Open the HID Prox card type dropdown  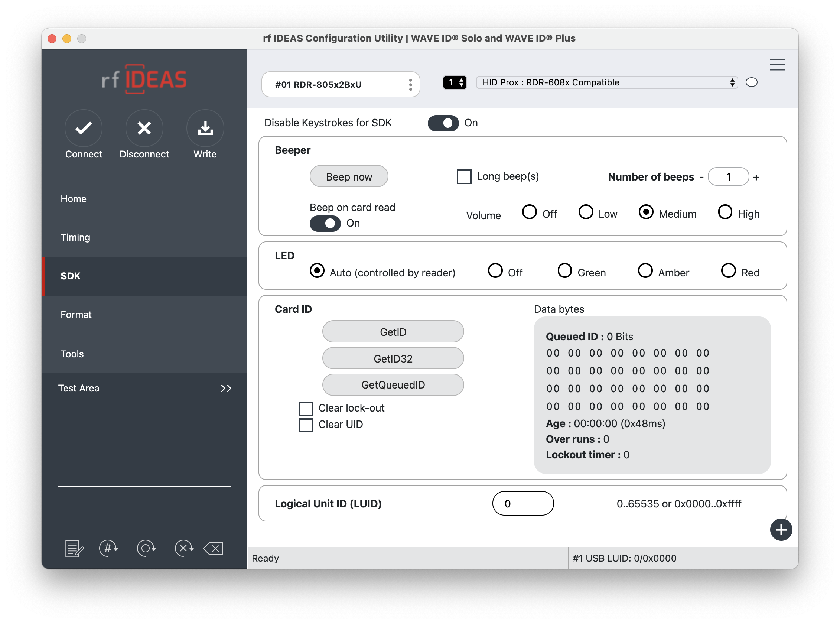point(606,82)
